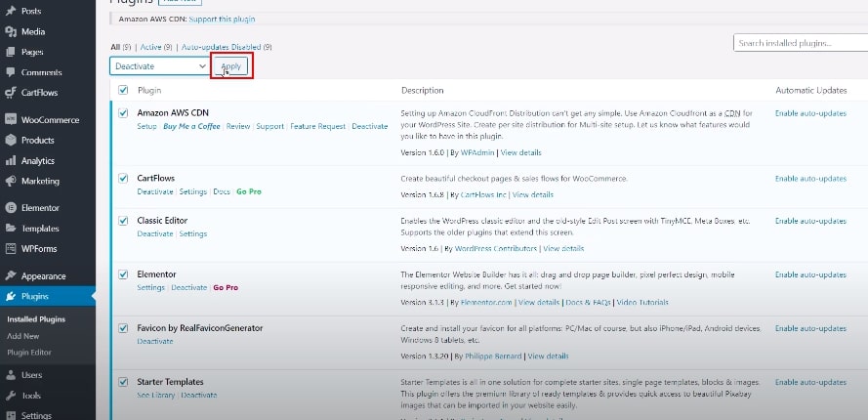Screen dimensions: 868x420
Task: Uncheck the CartFlows plugin checkbox
Action: coord(123,179)
